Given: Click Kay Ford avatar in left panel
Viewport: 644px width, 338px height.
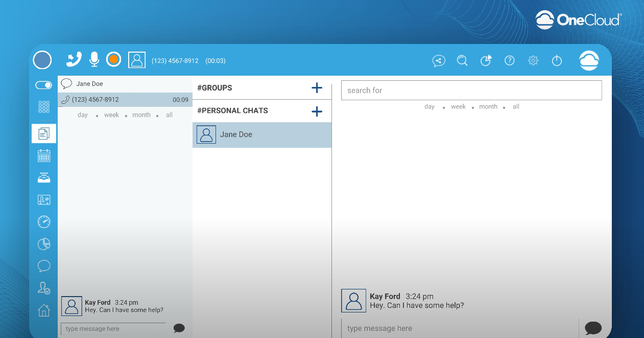Looking at the screenshot, I should coord(71,306).
